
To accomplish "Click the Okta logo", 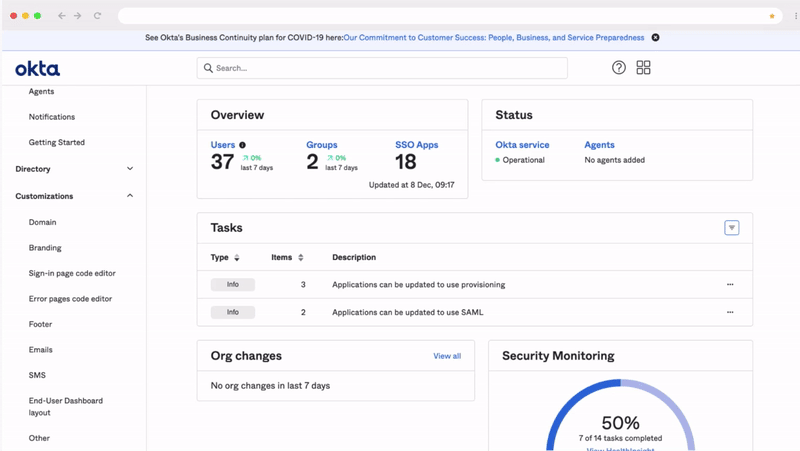I will (x=38, y=69).
